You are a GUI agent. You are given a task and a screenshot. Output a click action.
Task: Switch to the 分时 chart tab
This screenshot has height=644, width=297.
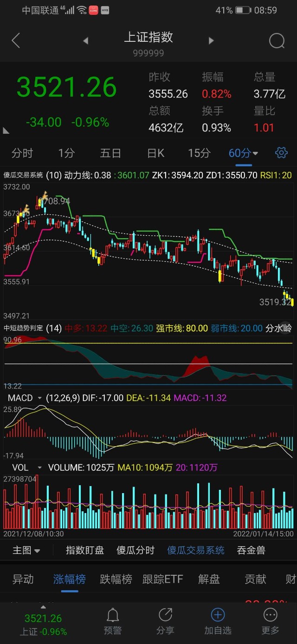click(x=22, y=153)
